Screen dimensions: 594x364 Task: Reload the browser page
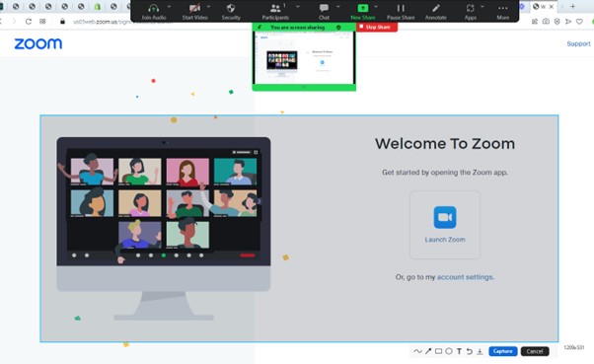click(x=29, y=22)
